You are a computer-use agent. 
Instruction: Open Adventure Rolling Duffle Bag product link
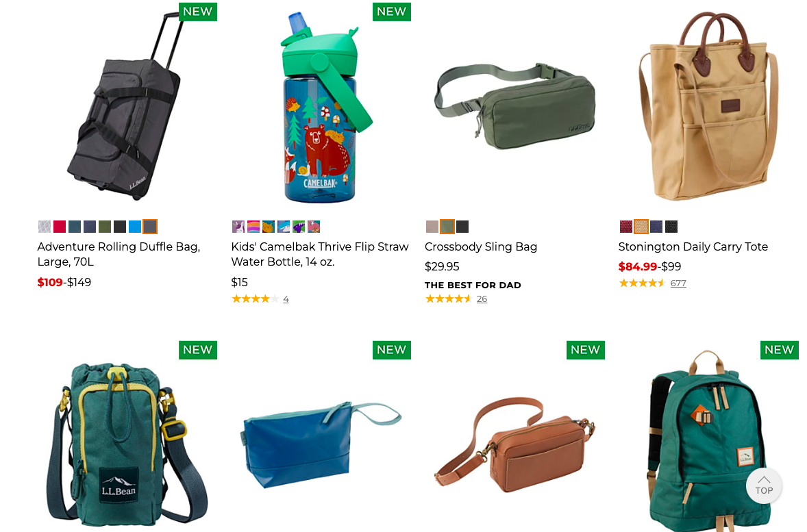pyautogui.click(x=119, y=254)
